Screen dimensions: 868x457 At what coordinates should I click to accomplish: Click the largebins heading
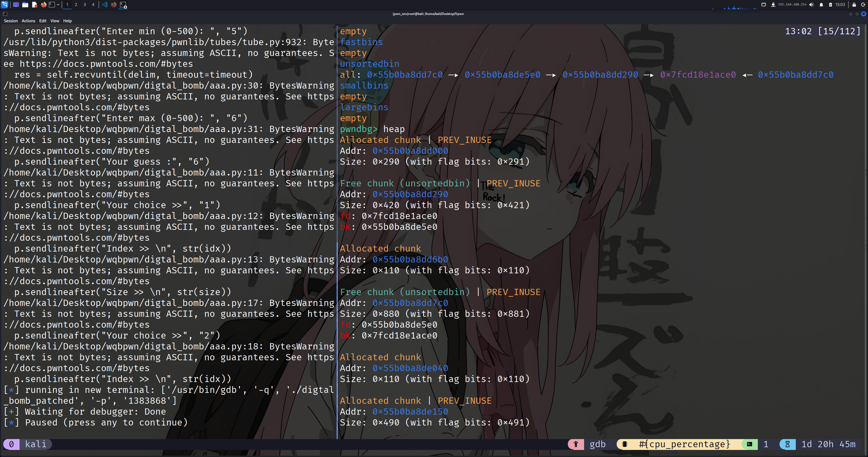[x=364, y=107]
